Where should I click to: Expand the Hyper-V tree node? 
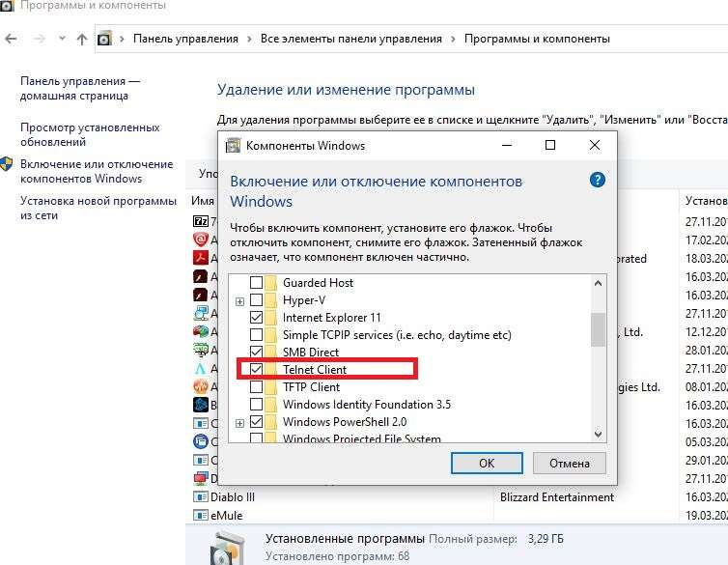[x=239, y=301]
